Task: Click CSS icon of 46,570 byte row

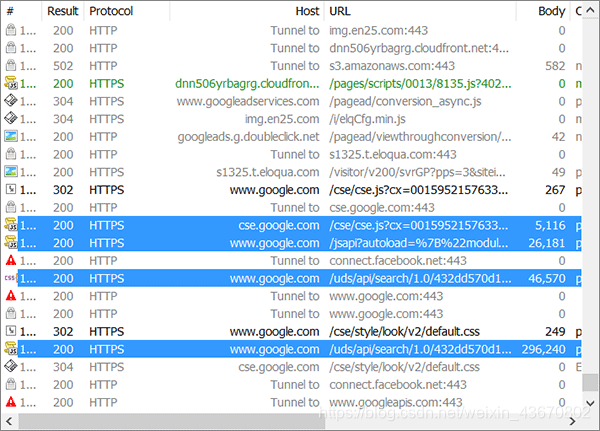Action: [x=11, y=278]
